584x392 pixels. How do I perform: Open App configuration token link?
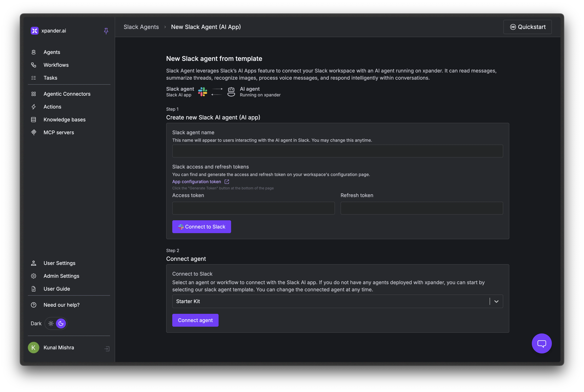point(196,182)
